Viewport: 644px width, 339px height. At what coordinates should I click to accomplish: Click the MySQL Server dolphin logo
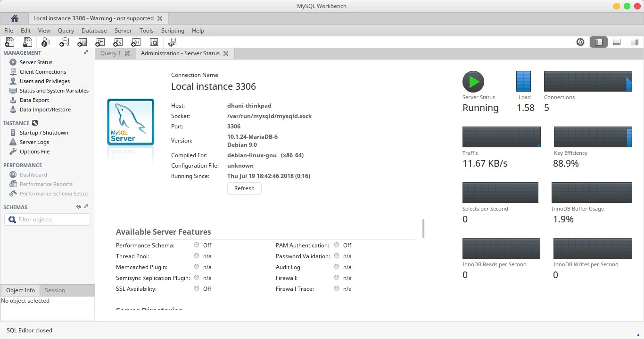[x=131, y=122]
